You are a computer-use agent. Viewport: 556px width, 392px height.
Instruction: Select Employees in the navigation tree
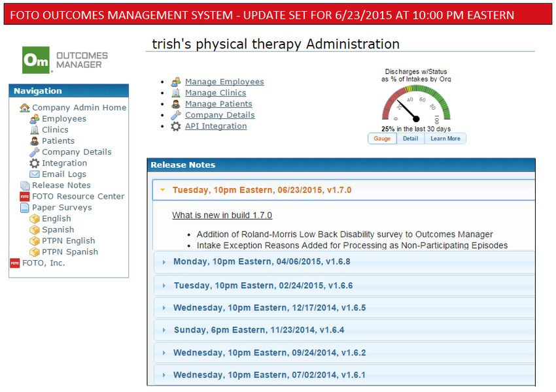coord(64,119)
